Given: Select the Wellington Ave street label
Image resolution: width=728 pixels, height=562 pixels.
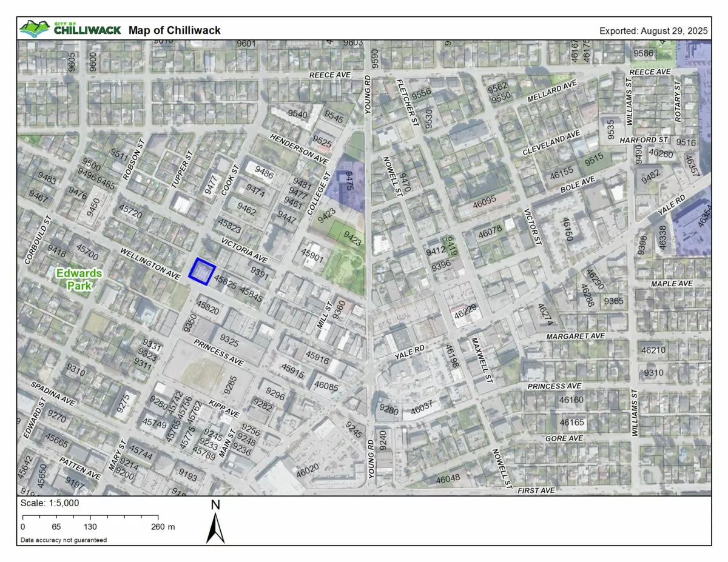Looking at the screenshot, I should [x=150, y=264].
